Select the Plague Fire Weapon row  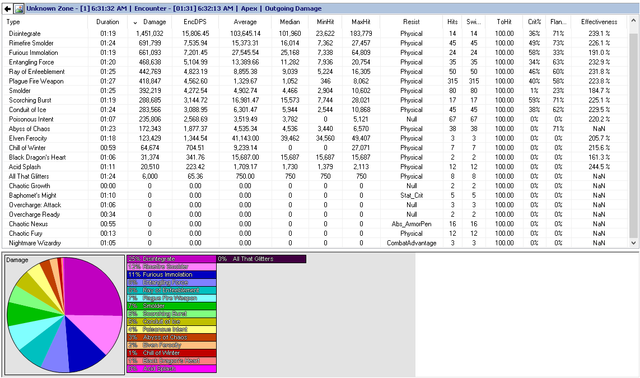316,81
